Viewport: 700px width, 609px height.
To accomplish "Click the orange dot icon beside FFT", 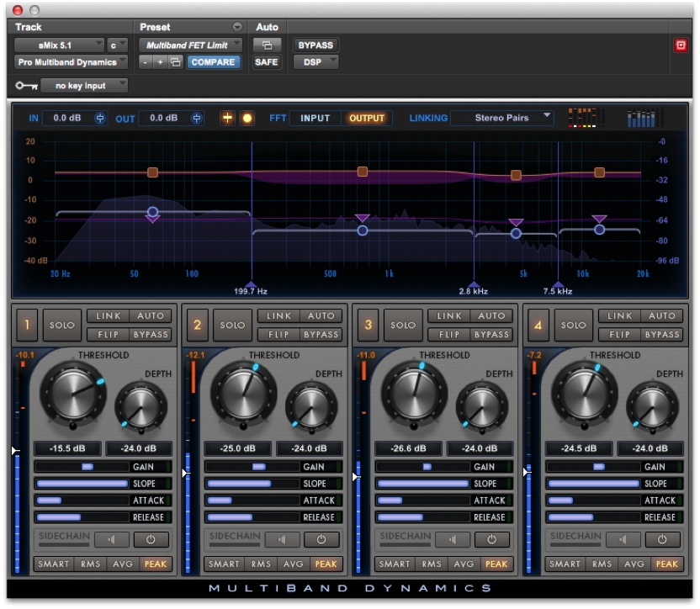I will (x=247, y=118).
